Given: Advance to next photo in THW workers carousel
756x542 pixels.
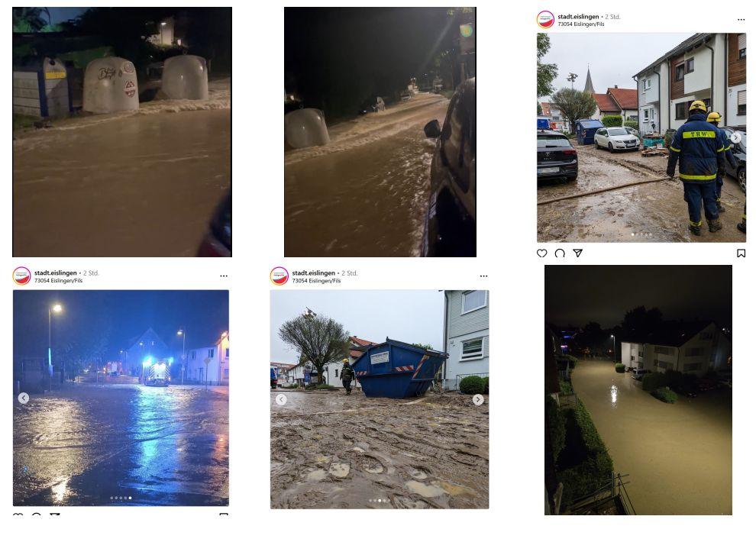Looking at the screenshot, I should [x=735, y=137].
